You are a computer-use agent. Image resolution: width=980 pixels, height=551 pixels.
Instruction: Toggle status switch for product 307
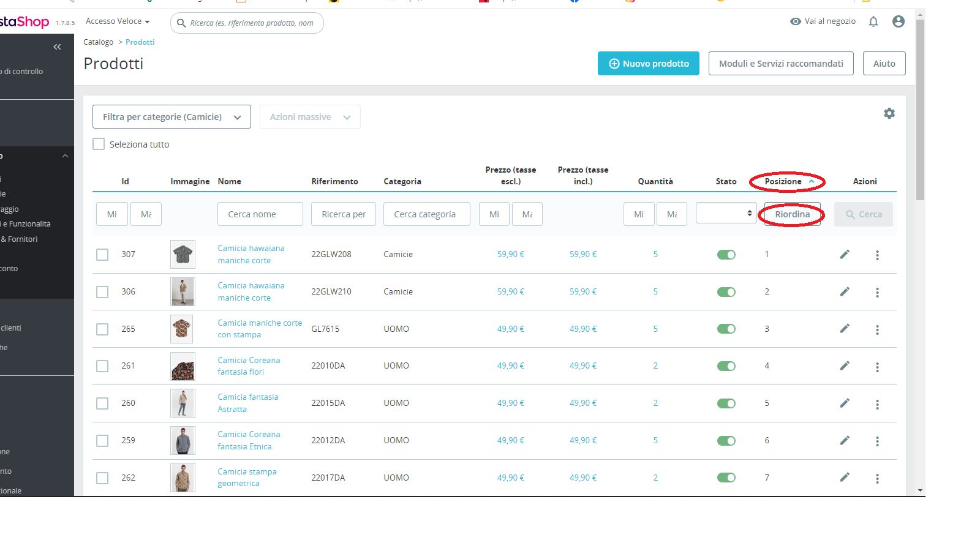coord(726,255)
